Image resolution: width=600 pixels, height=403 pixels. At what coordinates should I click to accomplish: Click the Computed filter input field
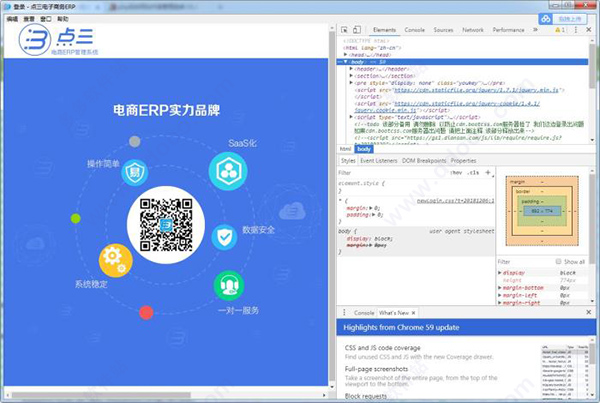524,262
